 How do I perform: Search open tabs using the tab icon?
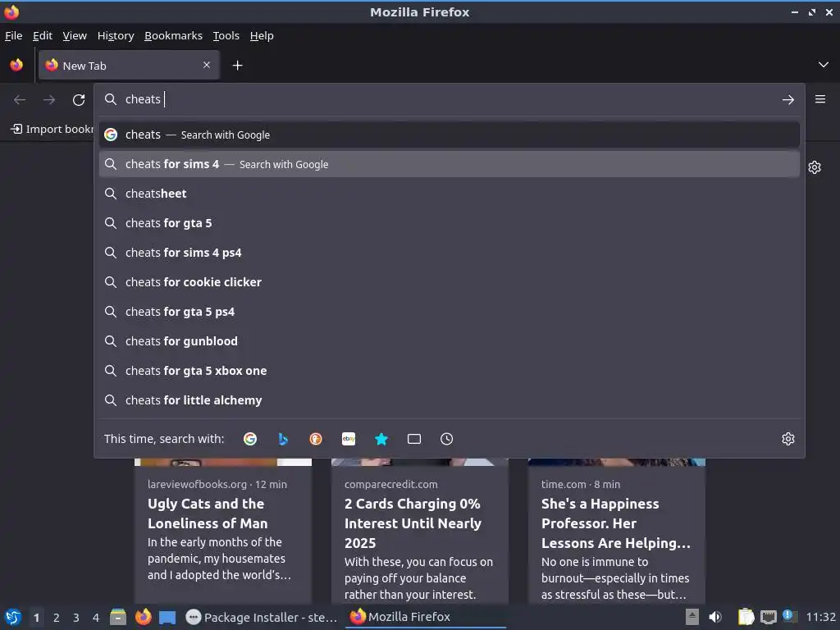coord(414,440)
